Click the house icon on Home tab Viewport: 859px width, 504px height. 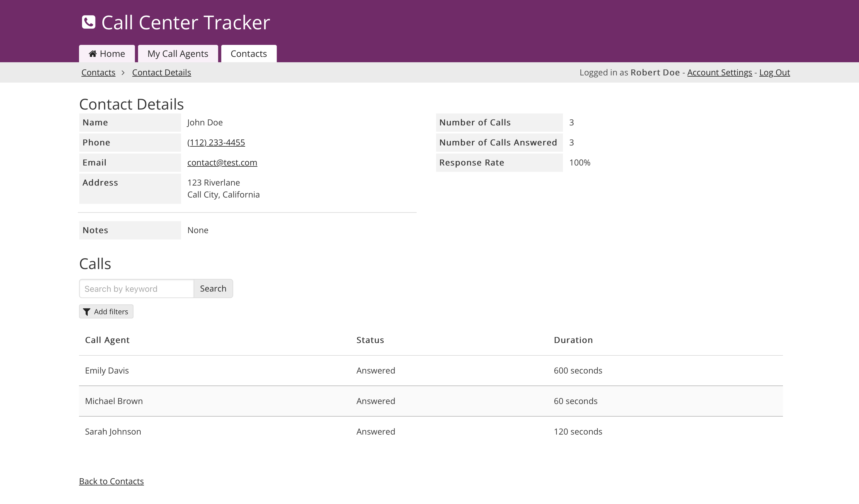(92, 54)
